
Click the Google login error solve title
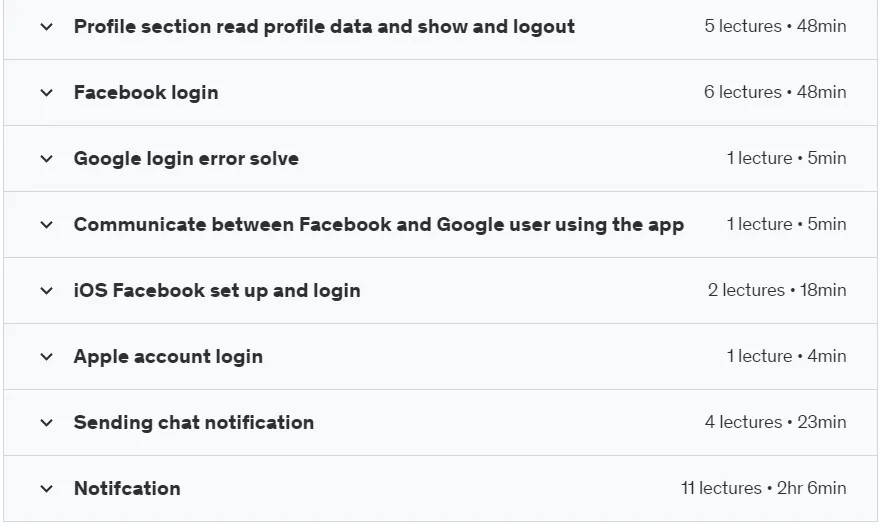186,158
